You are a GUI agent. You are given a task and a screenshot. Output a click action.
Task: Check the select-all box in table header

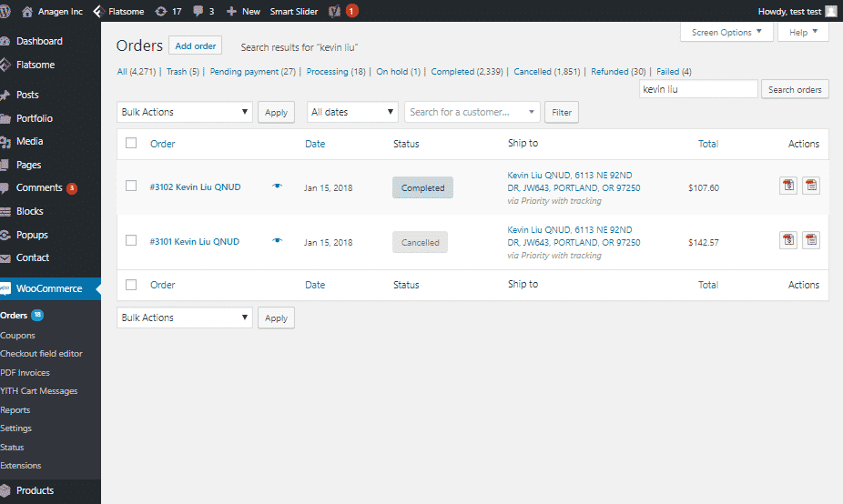pyautogui.click(x=131, y=143)
